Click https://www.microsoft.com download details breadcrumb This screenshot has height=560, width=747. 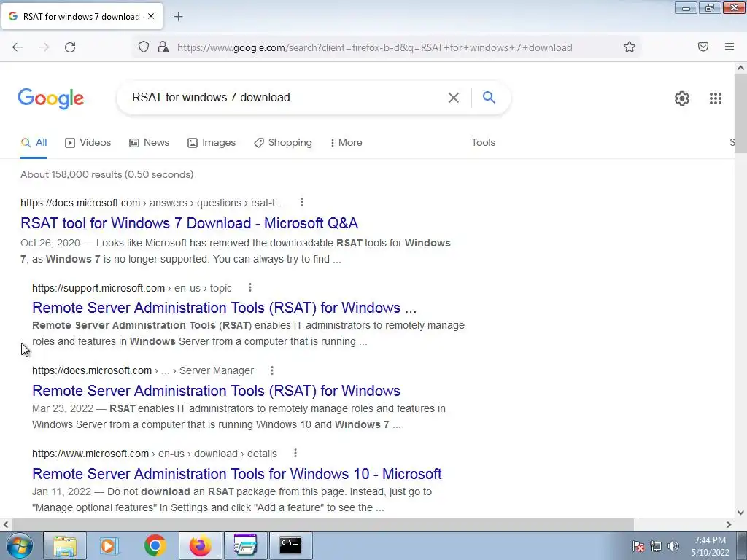155,454
